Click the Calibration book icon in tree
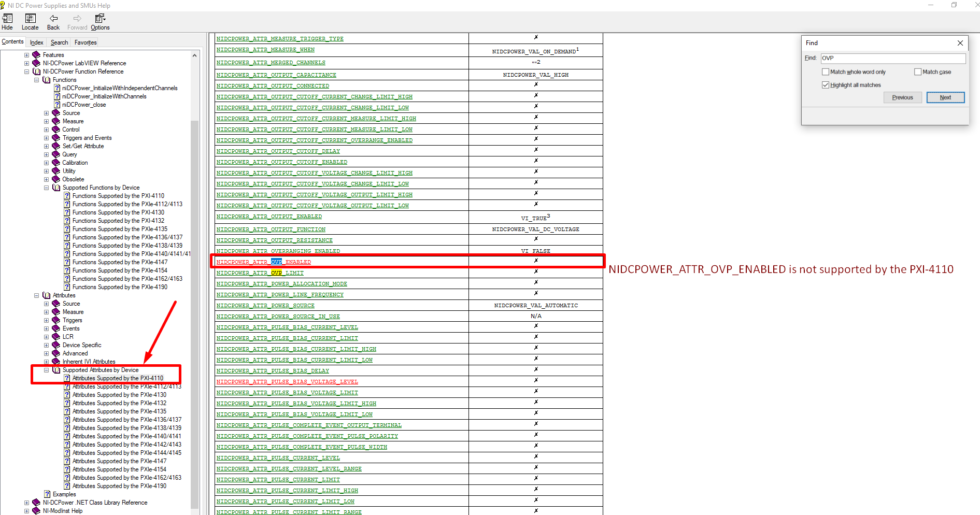Screen dimensions: 980x515 [x=56, y=163]
